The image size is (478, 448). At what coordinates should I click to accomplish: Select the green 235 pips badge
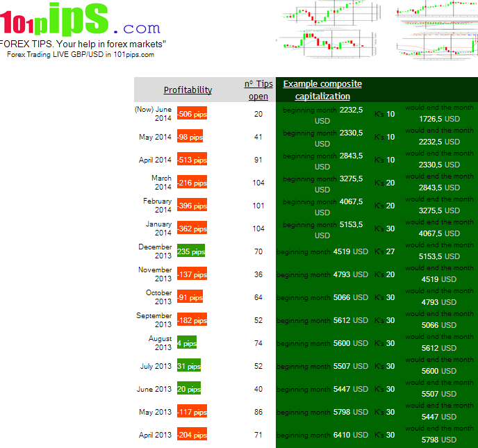tap(191, 251)
